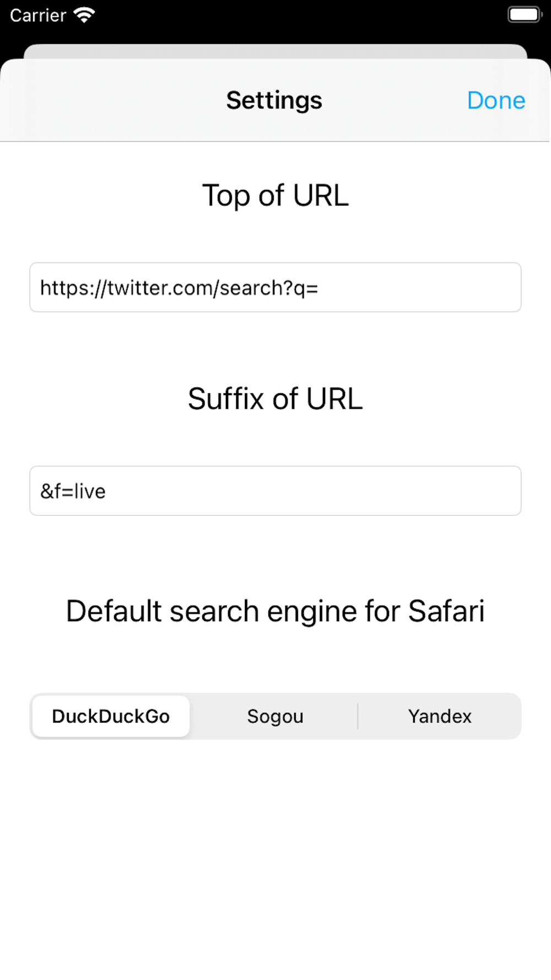551x980 pixels.
Task: Click inside the twitter.com search URL text
Action: click(x=179, y=288)
